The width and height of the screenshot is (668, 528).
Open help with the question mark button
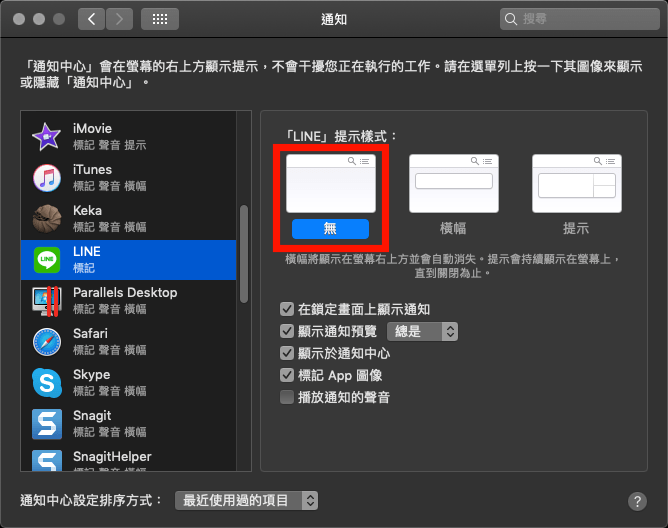click(637, 502)
